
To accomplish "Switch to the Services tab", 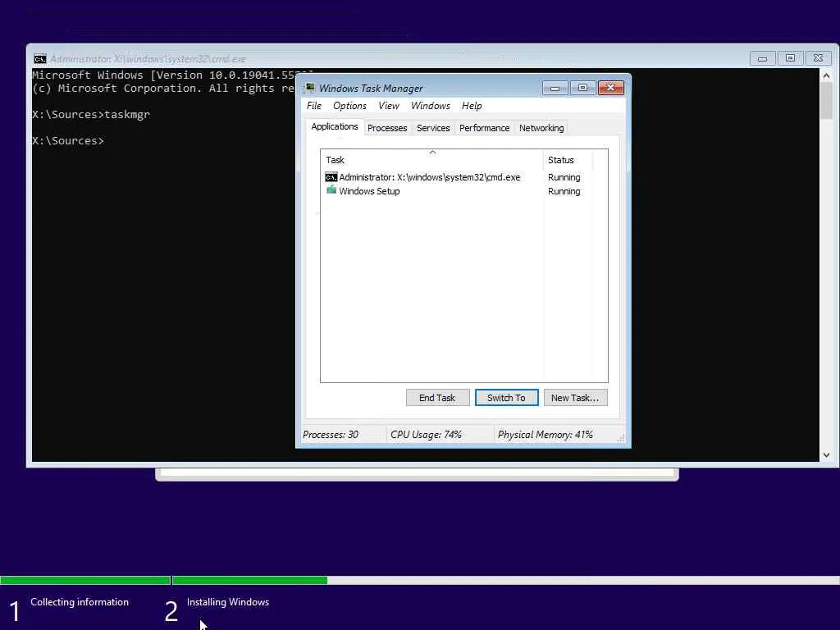I will pyautogui.click(x=433, y=128).
